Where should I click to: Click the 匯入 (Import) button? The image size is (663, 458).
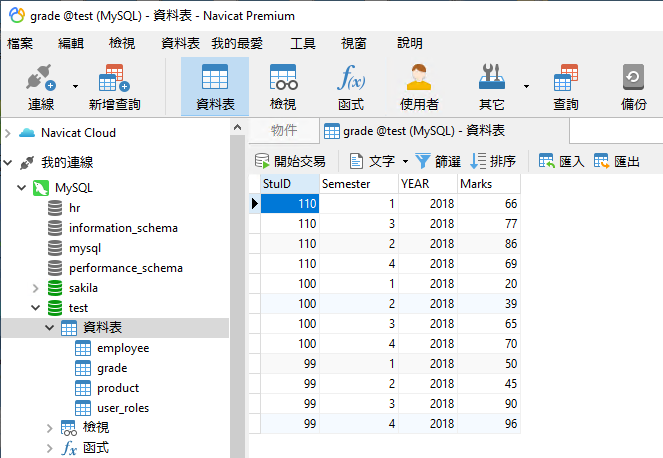(561, 161)
